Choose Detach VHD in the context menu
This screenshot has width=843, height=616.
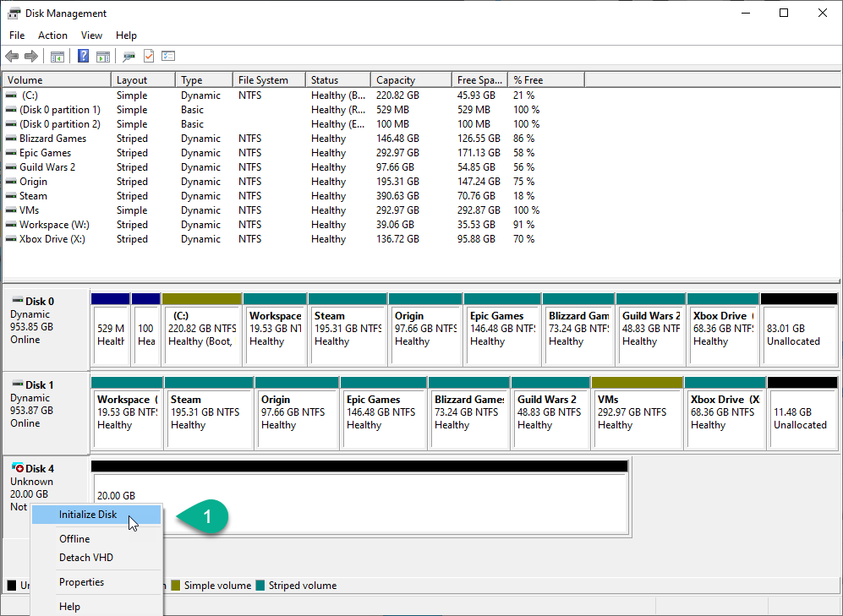pos(86,558)
